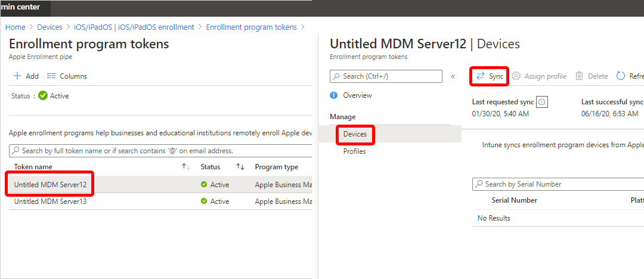644x279 pixels.
Task: Click the Devices breadcrumb link
Action: pyautogui.click(x=49, y=27)
